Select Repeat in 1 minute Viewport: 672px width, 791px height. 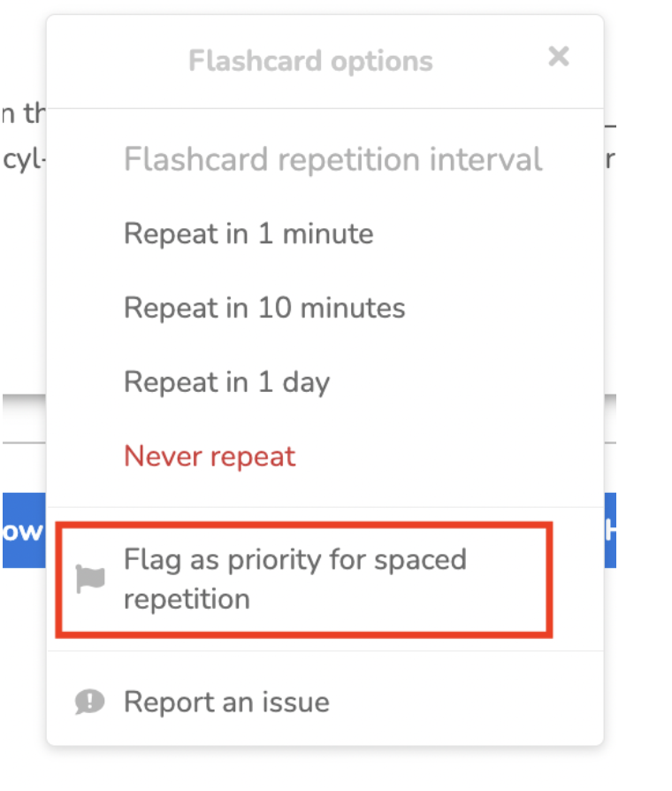(248, 234)
